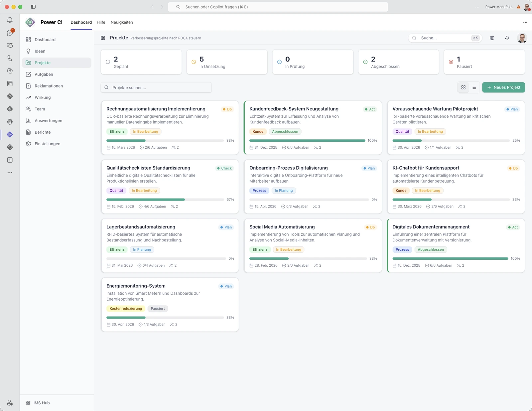Image resolution: width=532 pixels, height=411 pixels.
Task: Click the Check badge on Qualitätschecklisten card
Action: coord(224,168)
